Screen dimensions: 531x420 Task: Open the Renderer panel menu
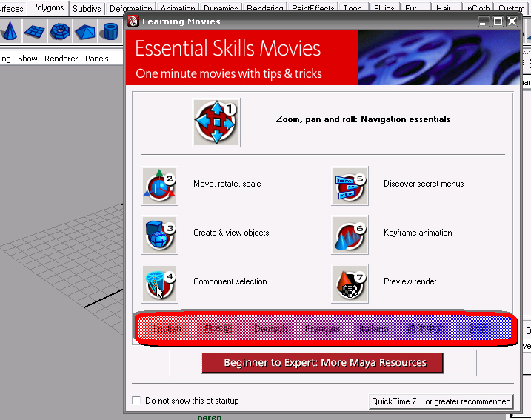61,59
